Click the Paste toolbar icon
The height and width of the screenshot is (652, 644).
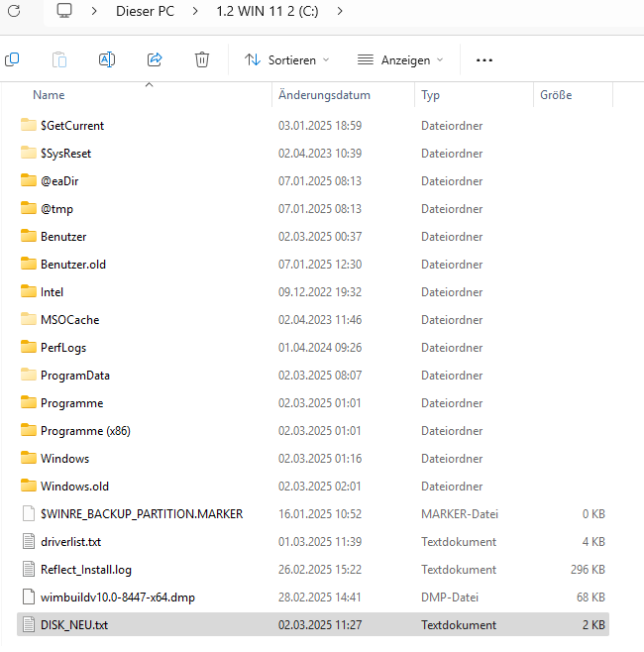point(59,59)
